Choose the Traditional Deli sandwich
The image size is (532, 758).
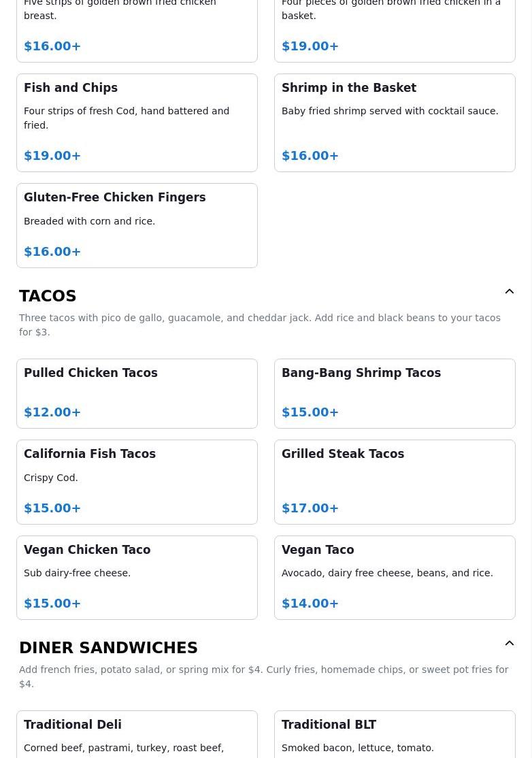pos(137,735)
